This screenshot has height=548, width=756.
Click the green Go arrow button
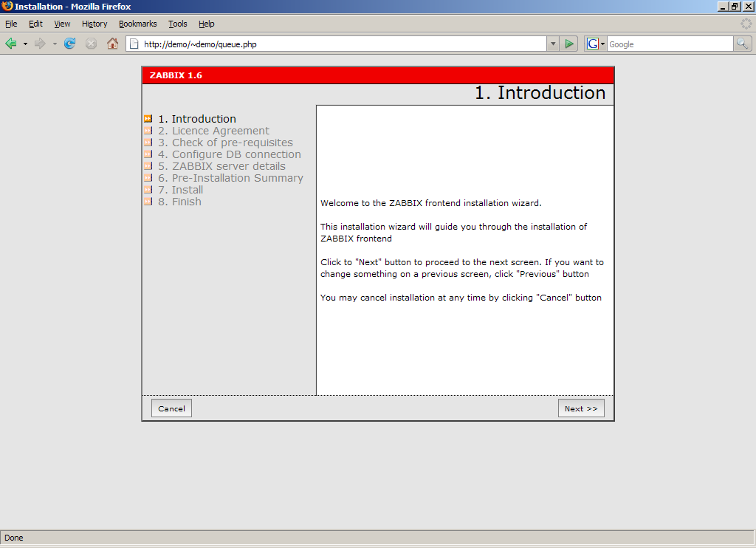point(569,44)
